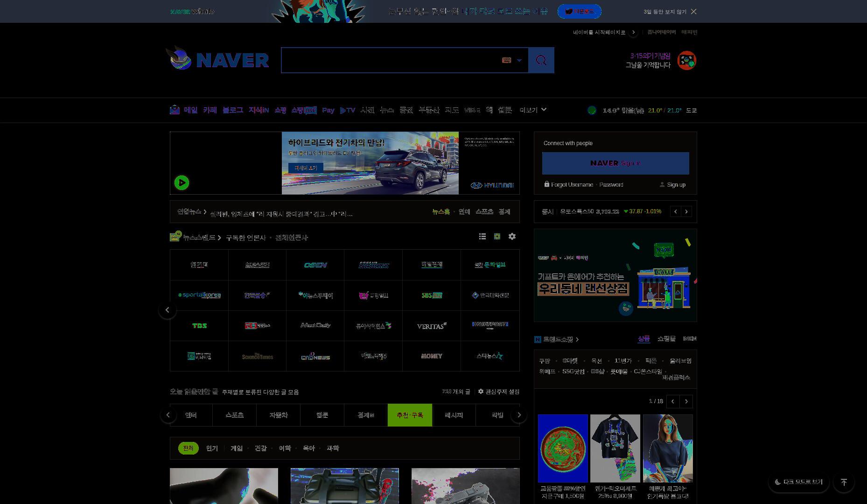The width and height of the screenshot is (867, 504).
Task: Open sportalkorea publisher logo
Action: click(199, 295)
